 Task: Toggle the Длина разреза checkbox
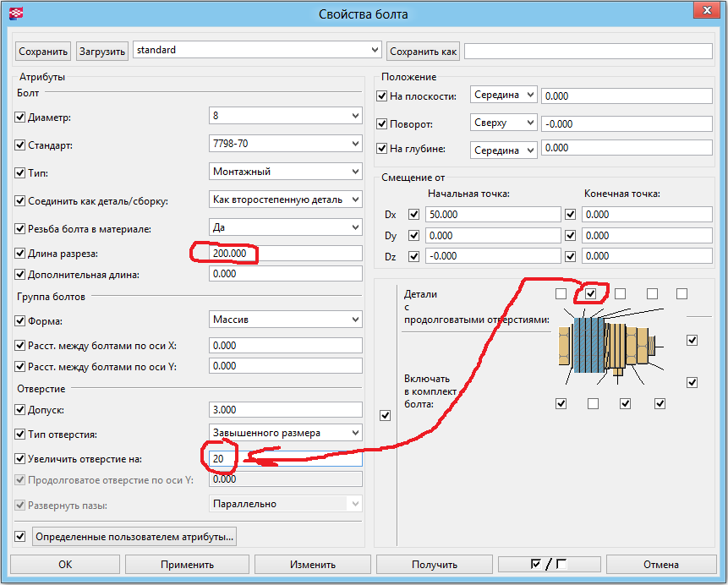21,254
